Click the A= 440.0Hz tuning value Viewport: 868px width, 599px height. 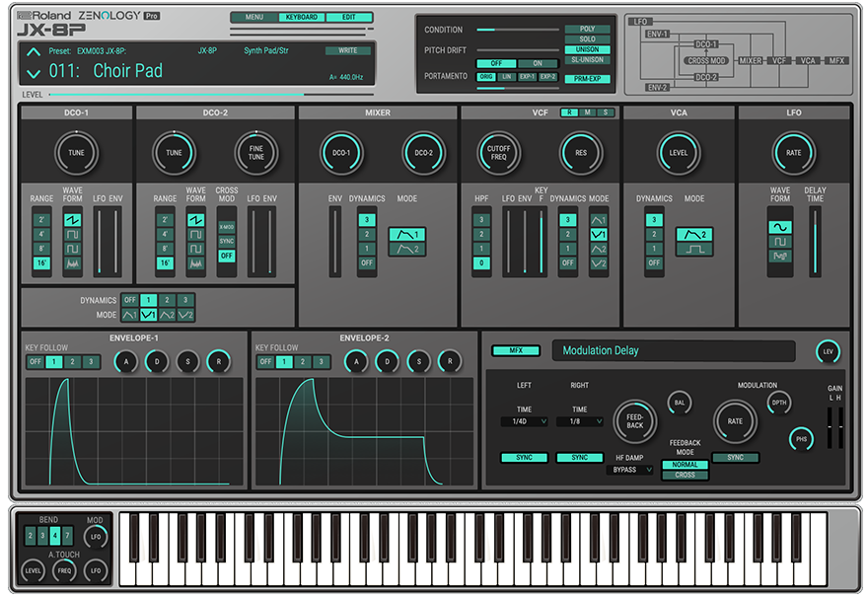tap(346, 77)
